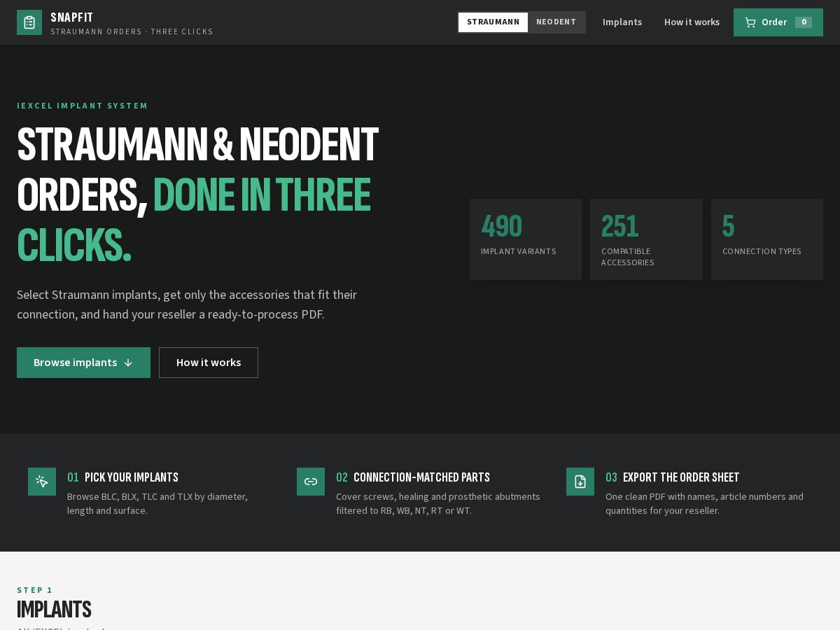Screen dimensions: 840x630
Task: Click the cursor-click icon beside Pick Your Implants
Action: click(42, 482)
